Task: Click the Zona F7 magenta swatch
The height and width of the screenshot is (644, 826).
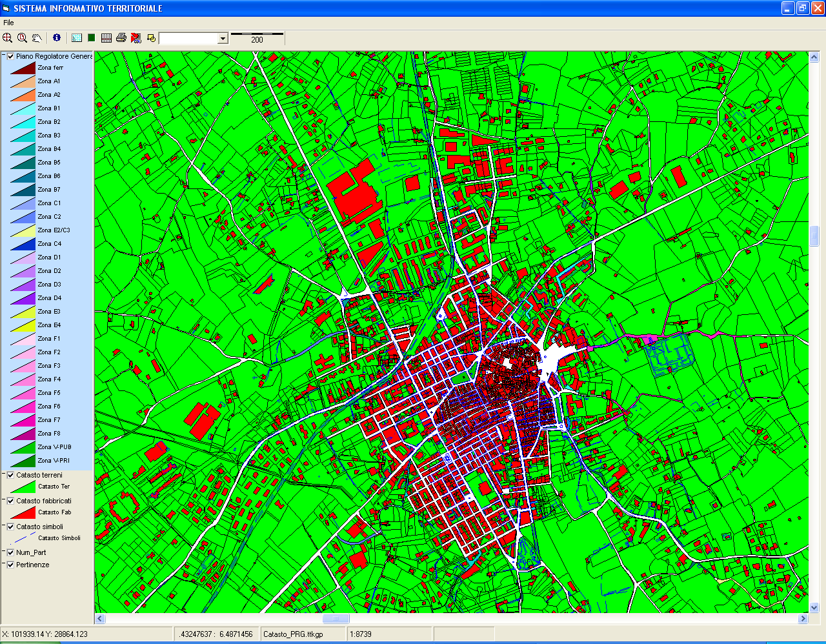Action: (23, 420)
